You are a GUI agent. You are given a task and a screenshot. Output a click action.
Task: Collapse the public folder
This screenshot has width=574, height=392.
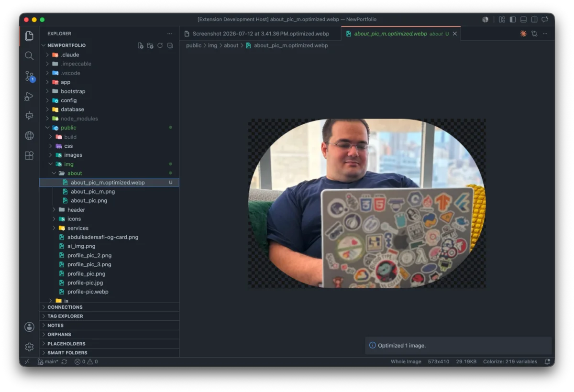point(109,128)
